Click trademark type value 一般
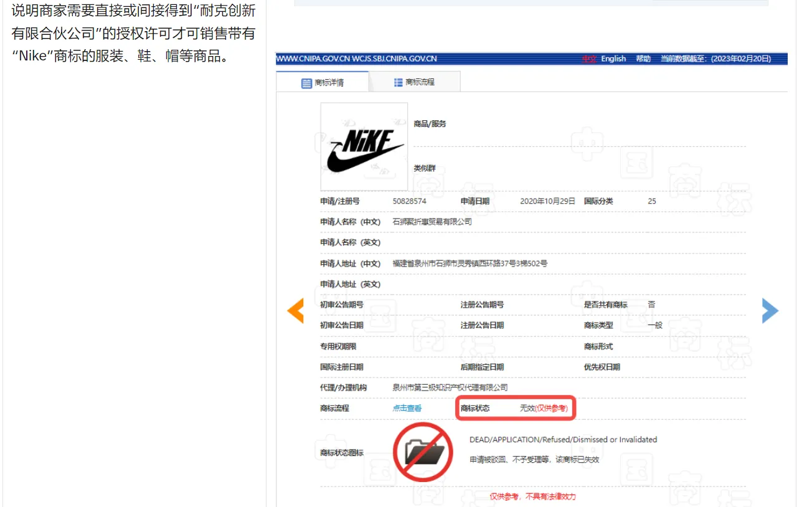 654,325
